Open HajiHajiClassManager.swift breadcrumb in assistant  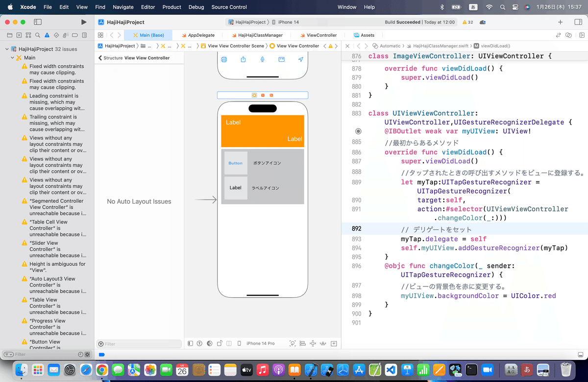tap(438, 46)
